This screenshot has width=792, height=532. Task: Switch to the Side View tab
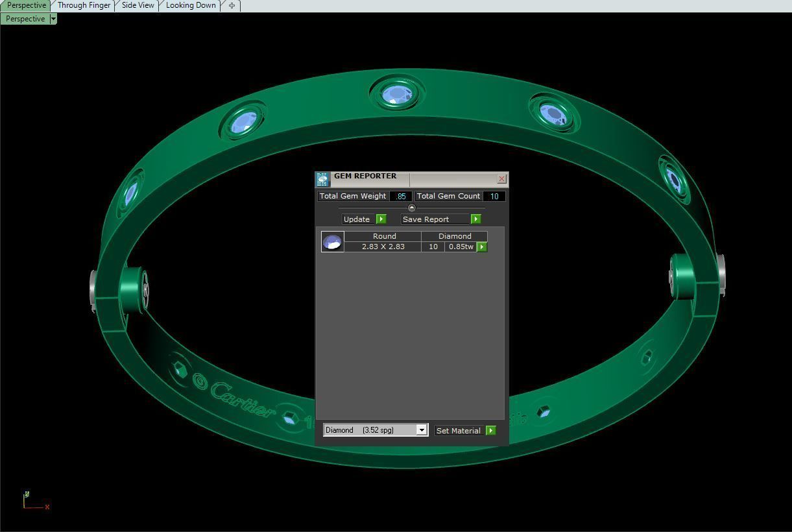pyautogui.click(x=138, y=5)
